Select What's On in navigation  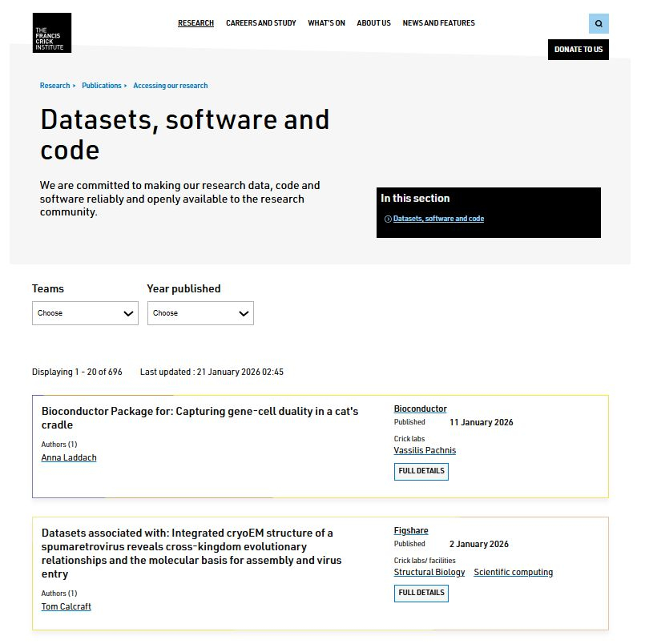pyautogui.click(x=326, y=23)
